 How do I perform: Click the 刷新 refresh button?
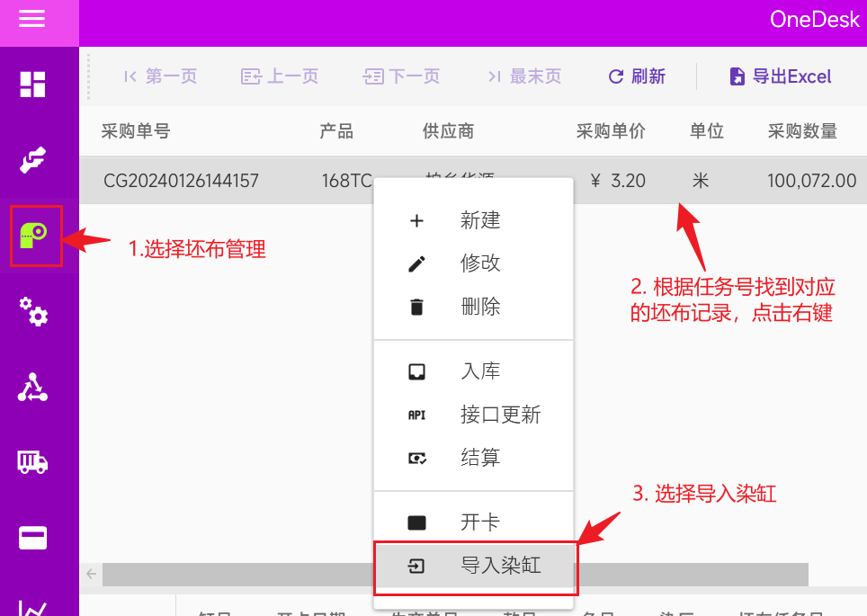tap(637, 76)
